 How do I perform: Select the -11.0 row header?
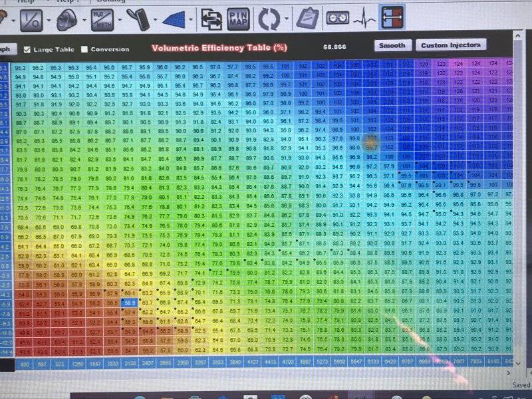click(7, 334)
